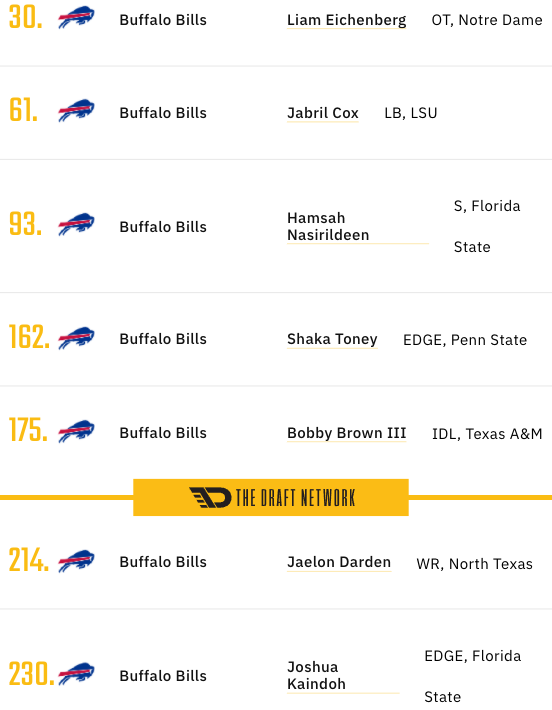Click WR, North Texas position text
Viewport: 552px width, 710px height.
tap(475, 564)
